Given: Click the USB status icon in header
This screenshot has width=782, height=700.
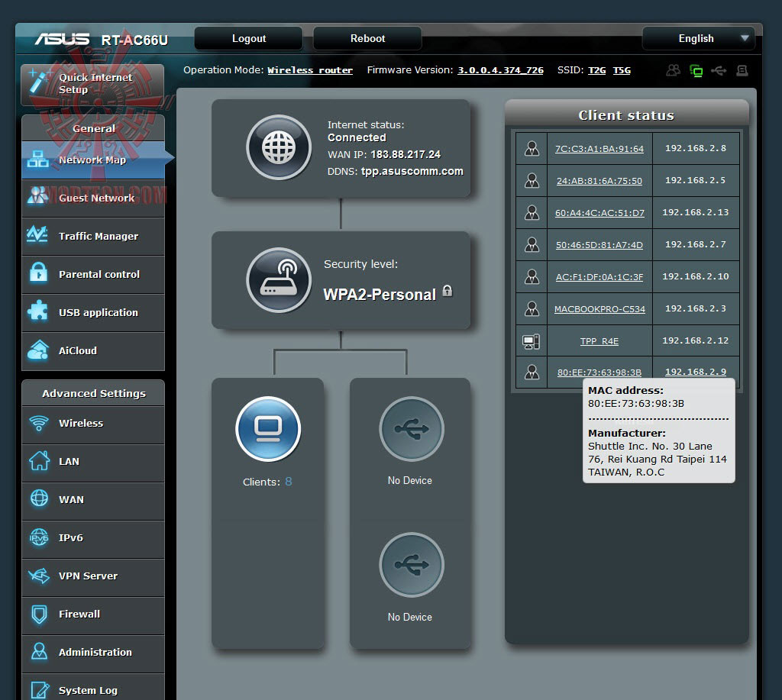Looking at the screenshot, I should coord(719,70).
